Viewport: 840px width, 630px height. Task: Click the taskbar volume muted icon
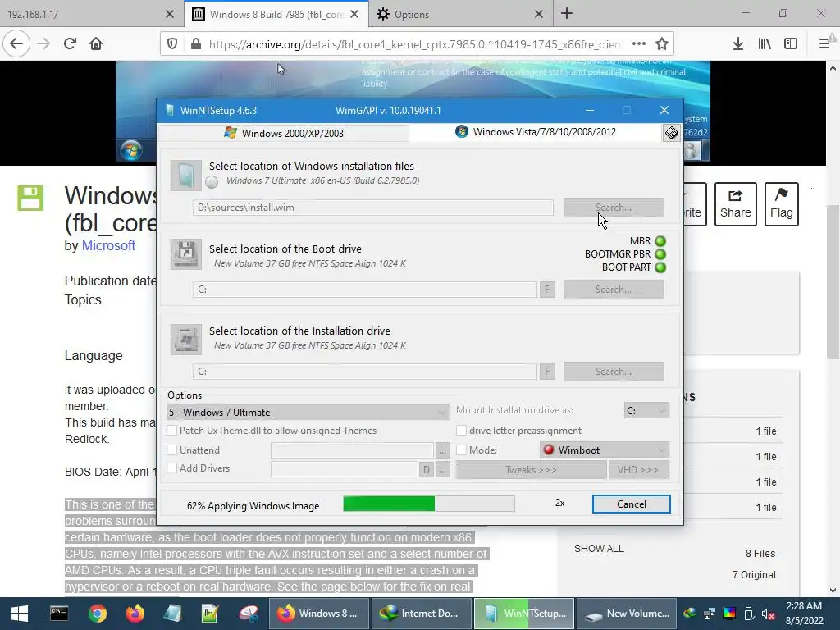tap(768, 614)
